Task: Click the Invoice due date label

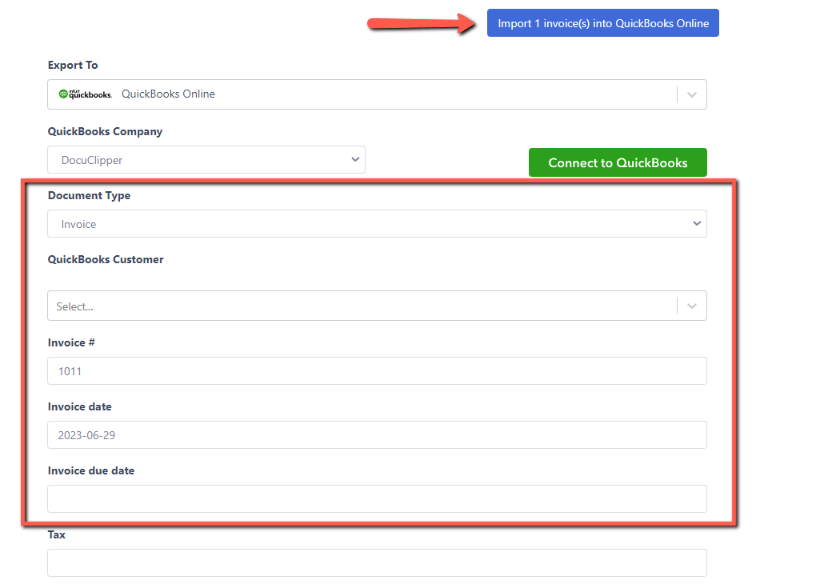Action: (x=91, y=470)
